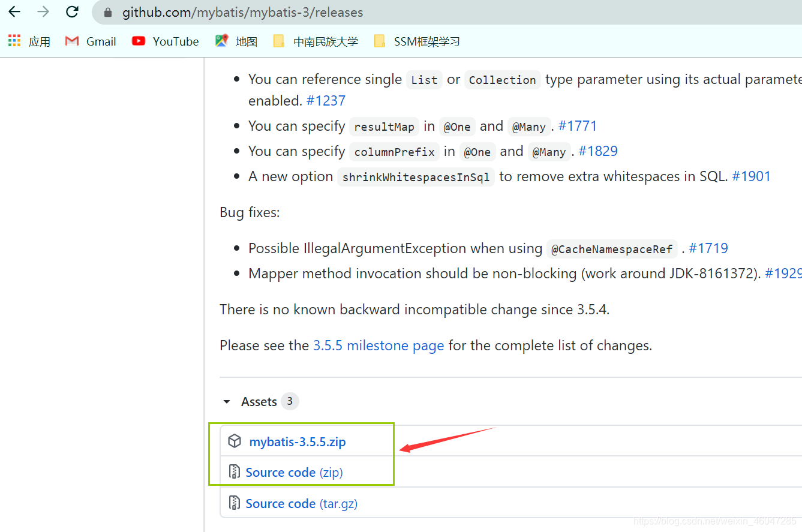
Task: Click the "Bug fixes:" heading text
Action: click(250, 212)
